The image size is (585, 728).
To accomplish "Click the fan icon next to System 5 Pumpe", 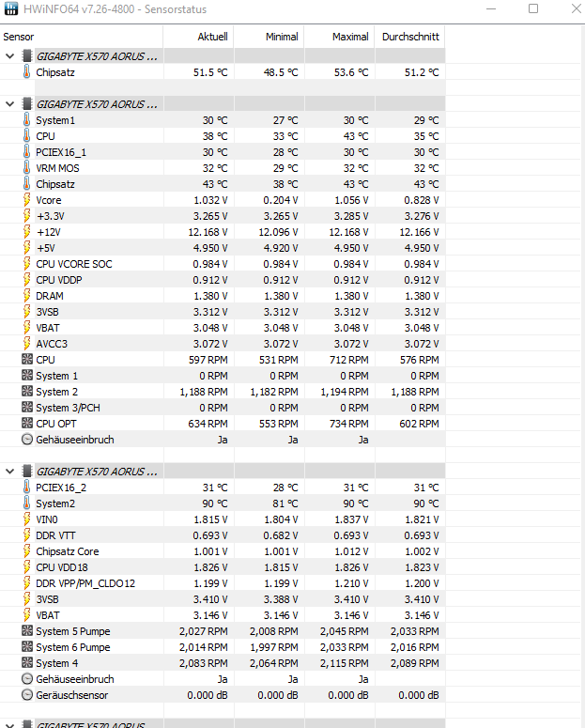I will coord(27,630).
